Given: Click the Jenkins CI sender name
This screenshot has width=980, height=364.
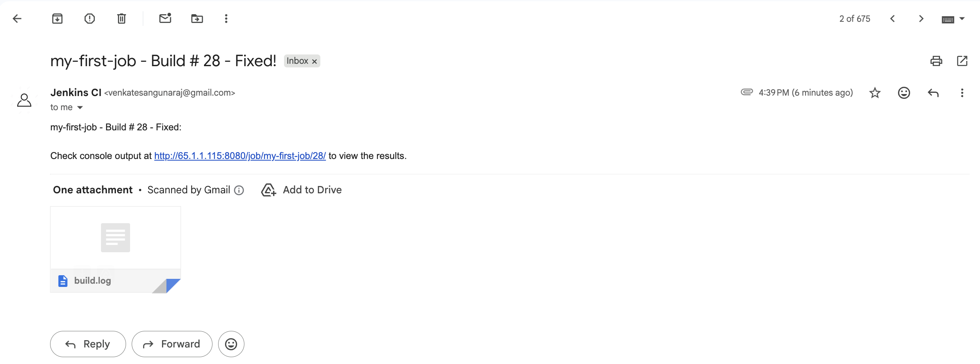Looking at the screenshot, I should 76,92.
